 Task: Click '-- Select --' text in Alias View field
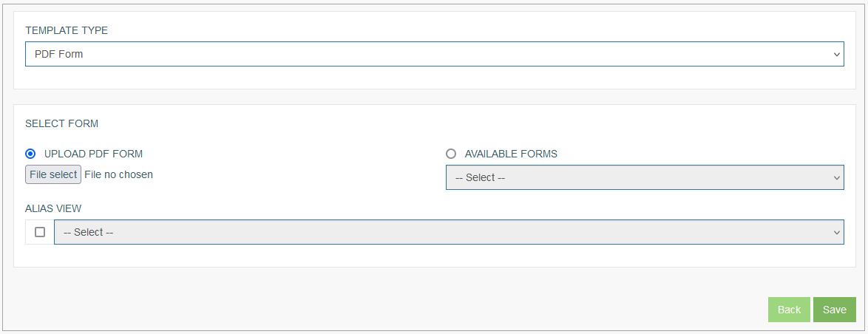coord(88,232)
